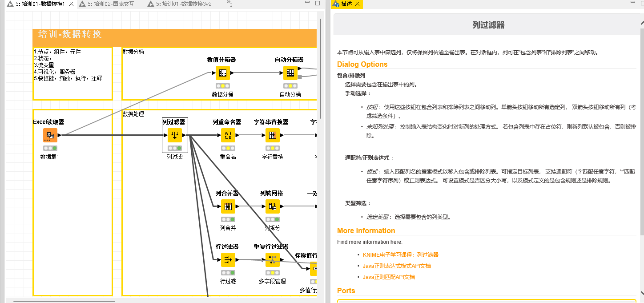Screen dimensions: 644x303
Task: Click the 描述 panel tab icon
Action: point(336,4)
